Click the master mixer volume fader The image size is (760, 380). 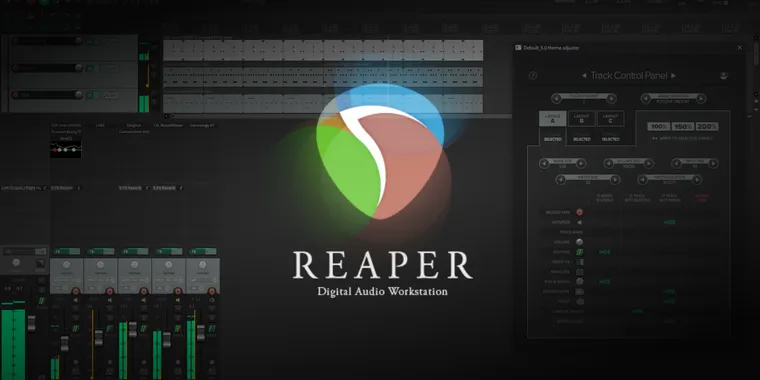tap(32, 324)
